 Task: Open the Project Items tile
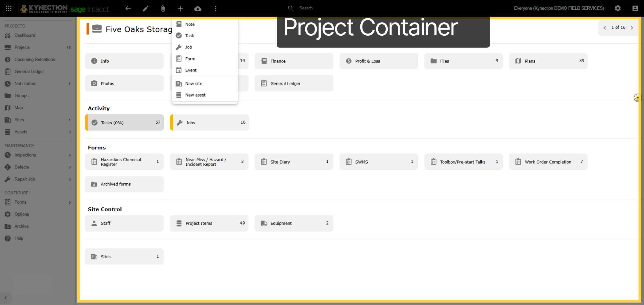209,223
